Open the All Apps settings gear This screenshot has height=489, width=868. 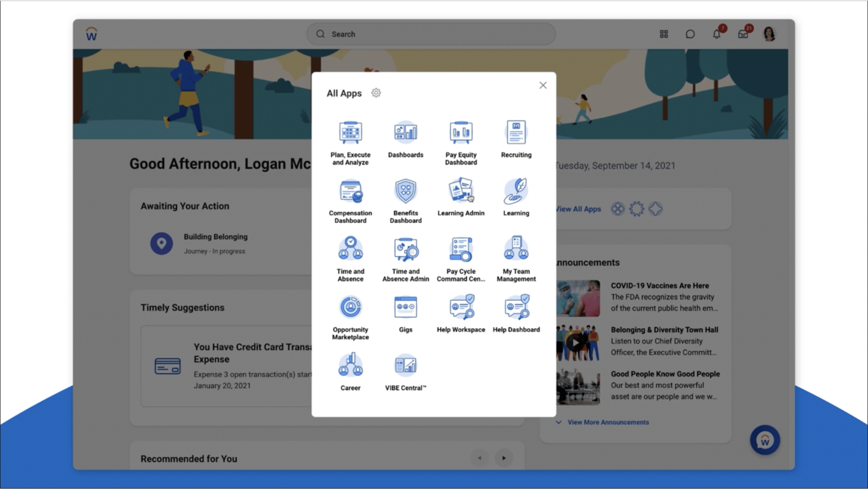pos(376,93)
